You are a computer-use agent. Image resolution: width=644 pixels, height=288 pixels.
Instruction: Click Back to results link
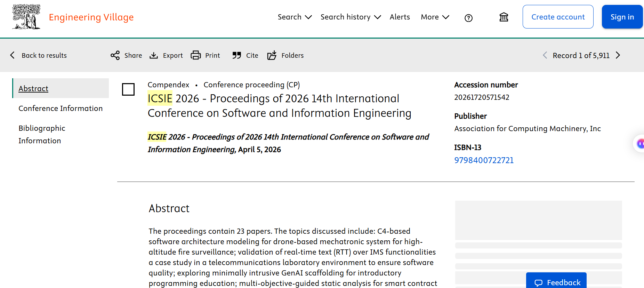44,55
